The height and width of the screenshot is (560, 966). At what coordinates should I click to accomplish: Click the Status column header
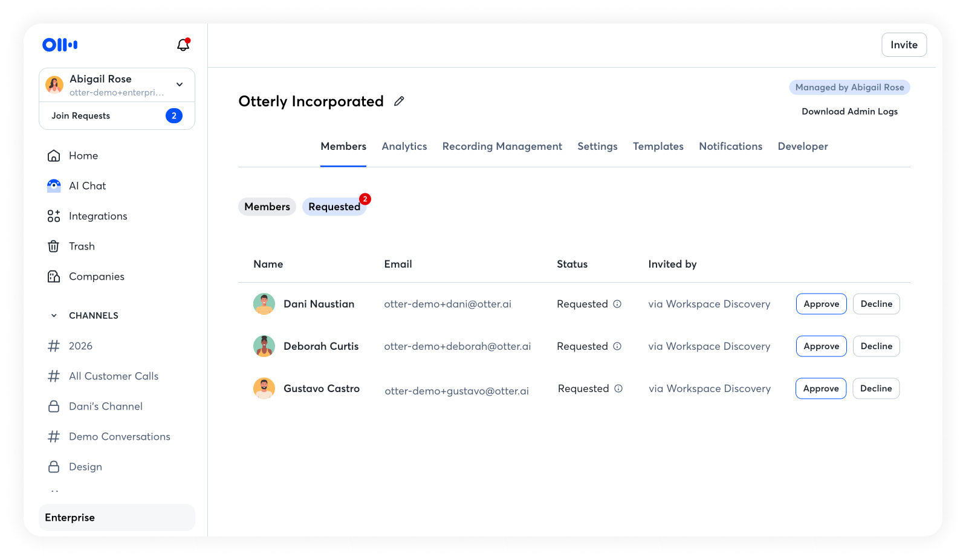point(572,264)
